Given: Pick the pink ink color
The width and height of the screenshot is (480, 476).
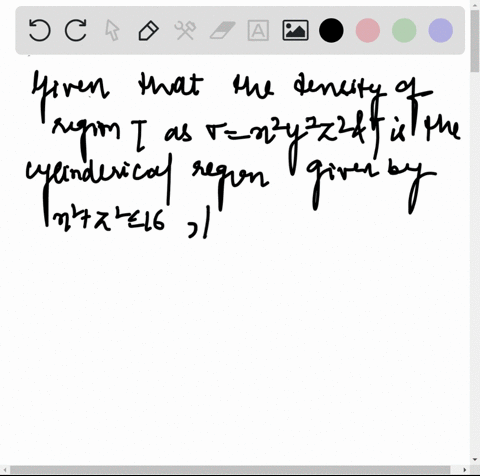Looking at the screenshot, I should click(368, 31).
